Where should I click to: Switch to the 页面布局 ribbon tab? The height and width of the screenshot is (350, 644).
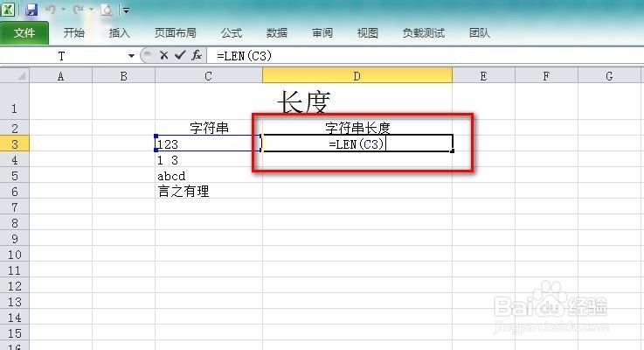pos(176,33)
